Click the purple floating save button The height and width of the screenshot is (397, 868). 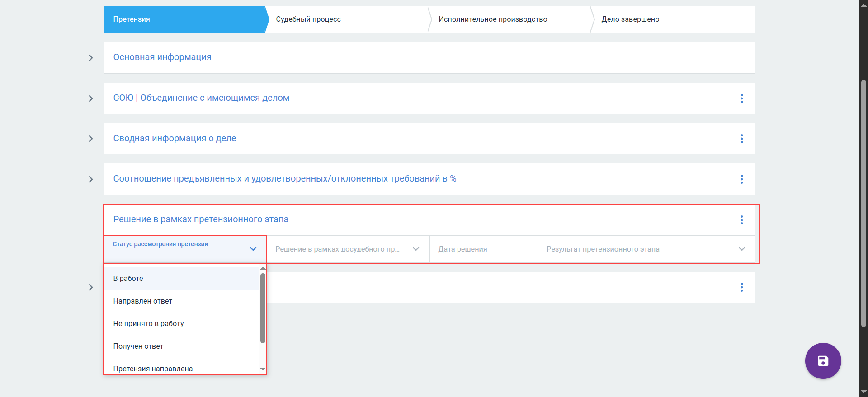pyautogui.click(x=823, y=361)
